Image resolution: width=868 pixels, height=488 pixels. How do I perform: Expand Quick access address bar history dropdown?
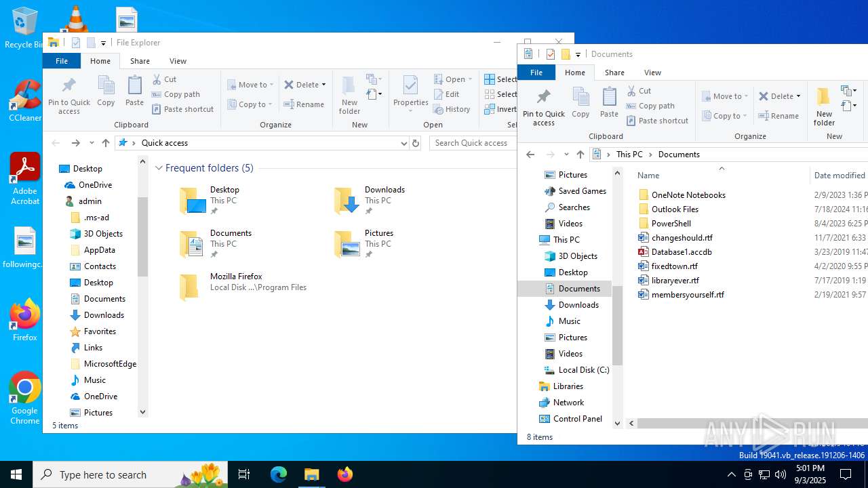pos(404,143)
